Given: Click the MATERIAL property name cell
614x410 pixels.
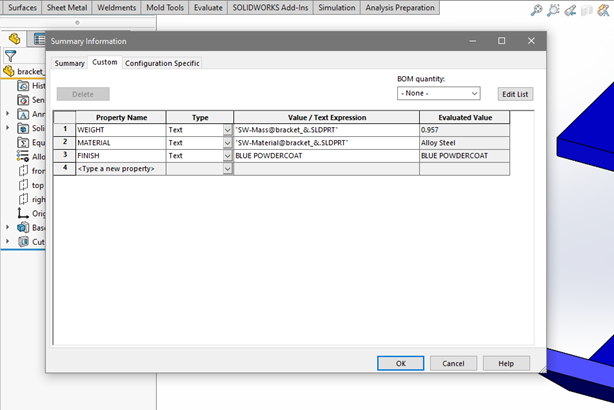Looking at the screenshot, I should (121, 143).
